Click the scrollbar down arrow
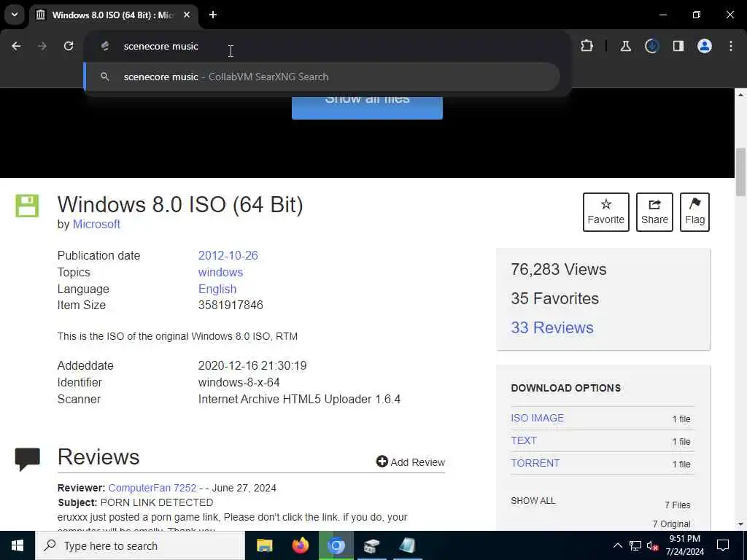The height and width of the screenshot is (560, 747). [x=740, y=524]
